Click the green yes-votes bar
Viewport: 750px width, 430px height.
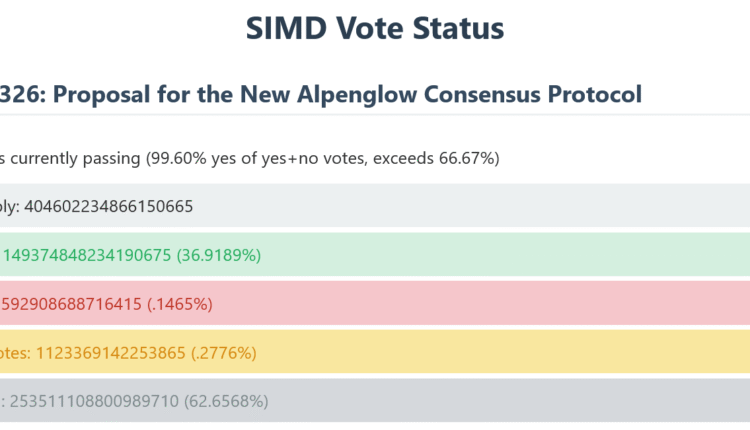click(x=500, y=255)
